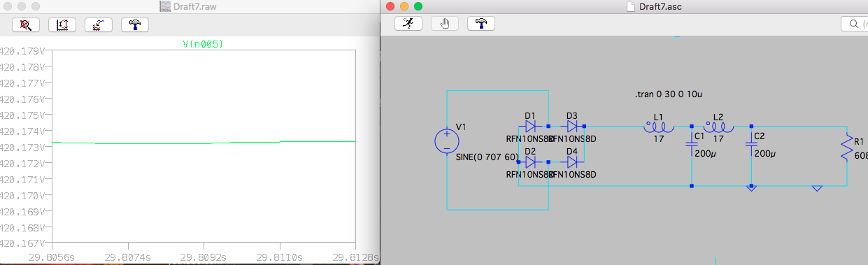Image resolution: width=868 pixels, height=265 pixels.
Task: Click the 29.8074s time axis label
Action: point(127,257)
